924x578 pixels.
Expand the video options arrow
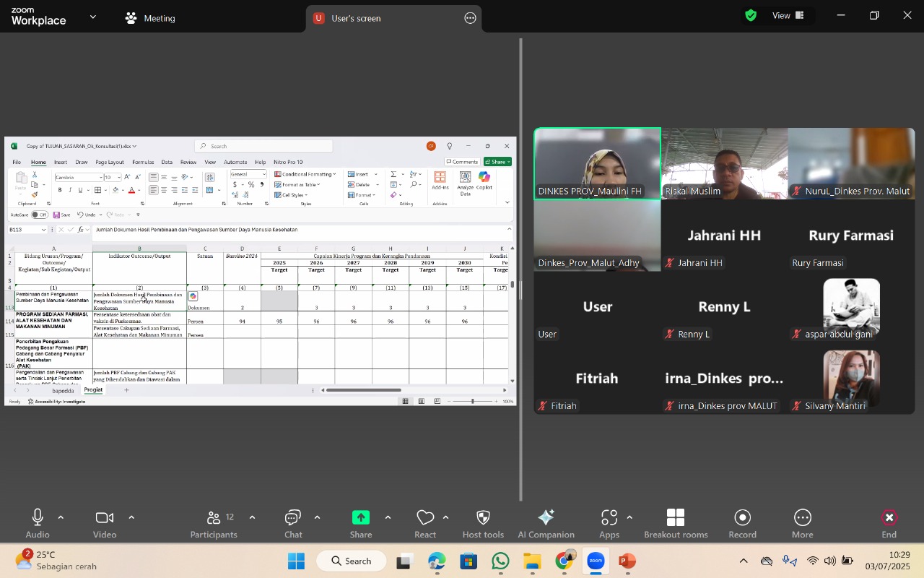coord(131,517)
